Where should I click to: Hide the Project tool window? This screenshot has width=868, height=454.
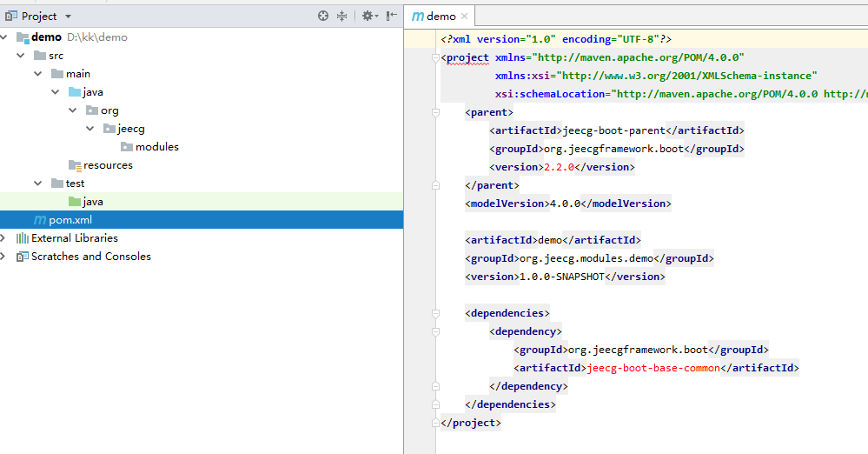coord(392,16)
